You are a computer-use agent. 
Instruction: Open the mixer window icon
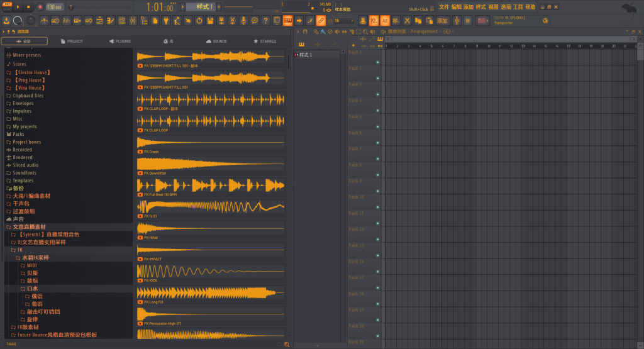133,21
